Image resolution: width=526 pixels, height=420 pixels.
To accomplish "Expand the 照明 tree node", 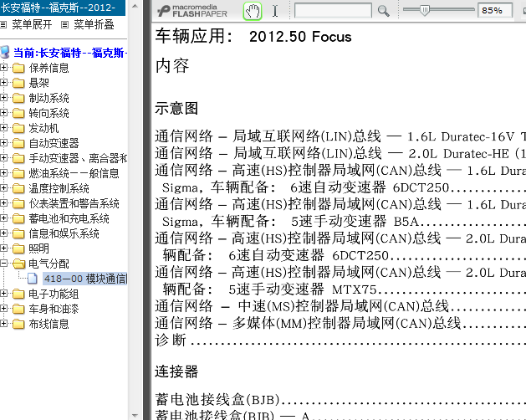I will [3, 248].
